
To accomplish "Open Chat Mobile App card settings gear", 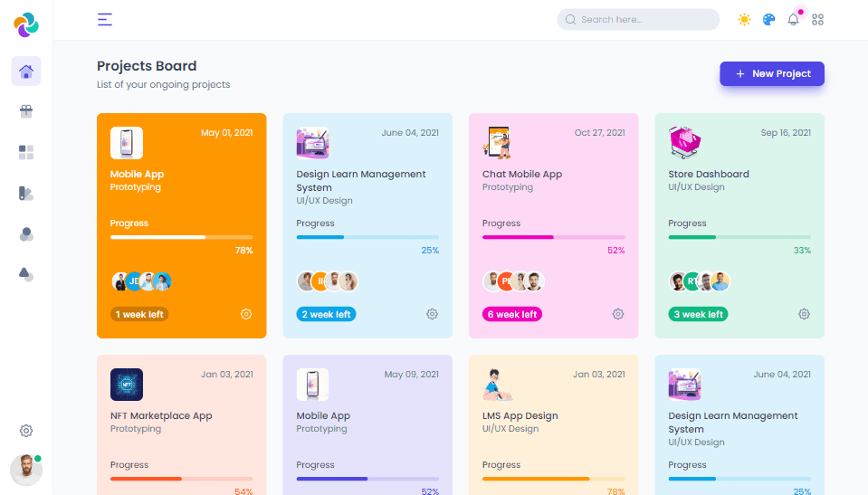I will (x=618, y=314).
